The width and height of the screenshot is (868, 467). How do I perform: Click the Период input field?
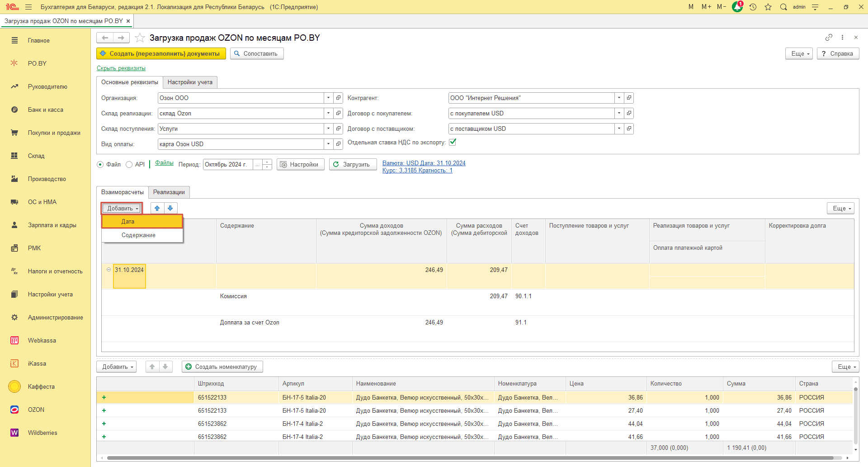click(x=228, y=164)
